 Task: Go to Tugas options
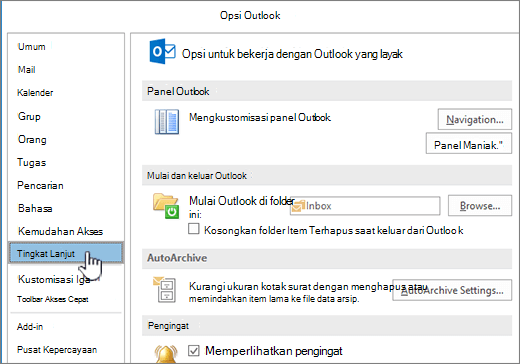click(x=32, y=163)
